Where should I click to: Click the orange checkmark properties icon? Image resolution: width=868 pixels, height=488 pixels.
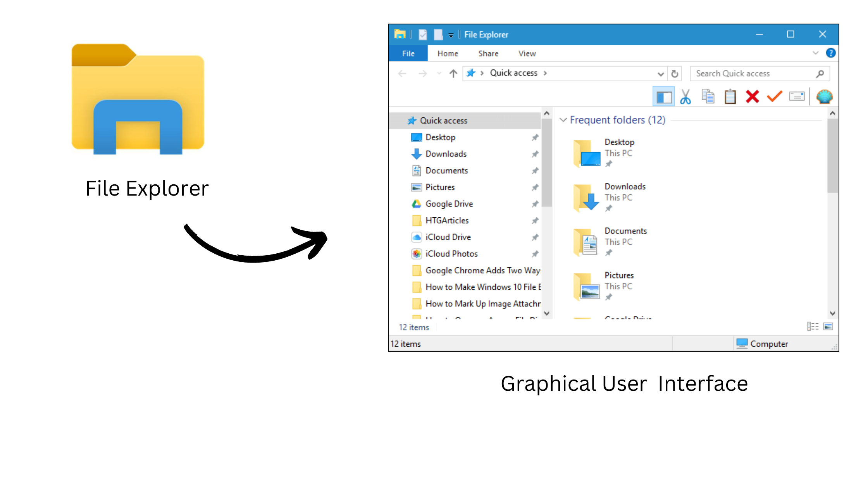(x=774, y=96)
